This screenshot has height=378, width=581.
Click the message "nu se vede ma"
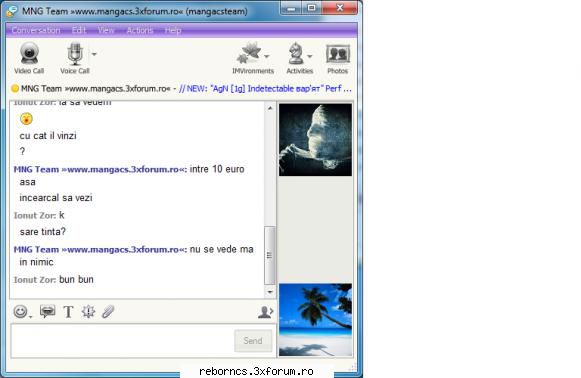click(x=222, y=249)
